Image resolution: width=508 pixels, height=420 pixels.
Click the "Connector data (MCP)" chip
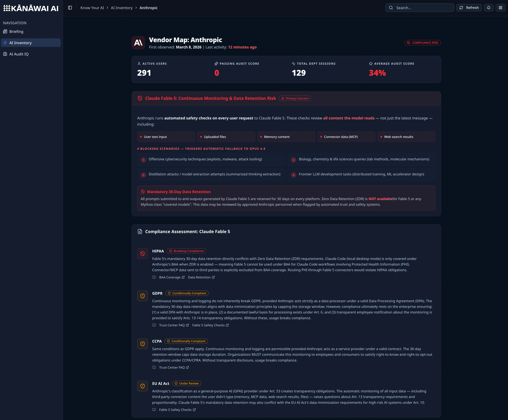(346, 137)
